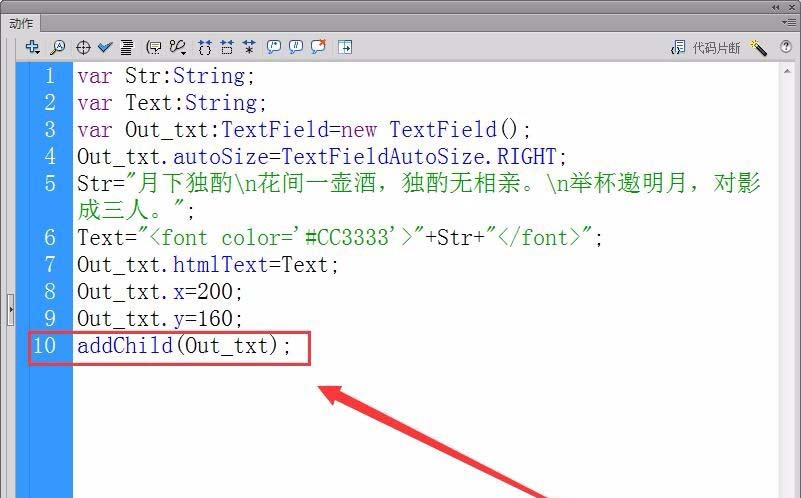Activate script assist magic wand icon
This screenshot has width=801, height=498.
coord(758,48)
